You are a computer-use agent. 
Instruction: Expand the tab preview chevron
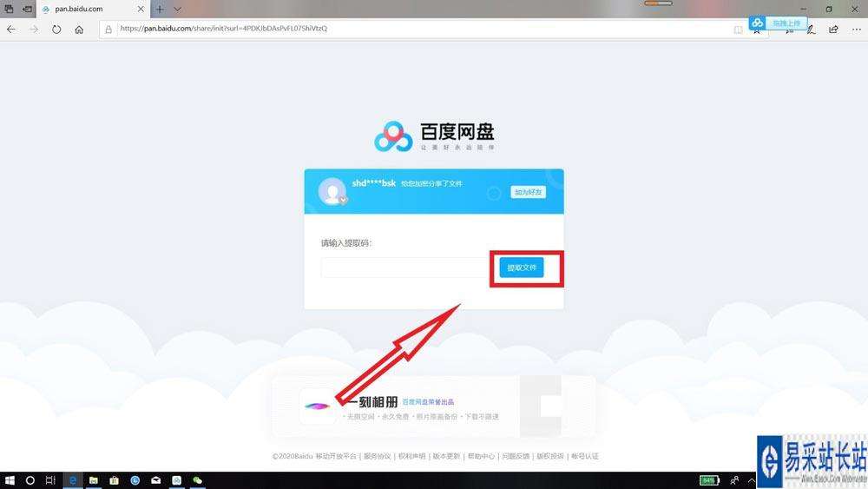point(177,10)
